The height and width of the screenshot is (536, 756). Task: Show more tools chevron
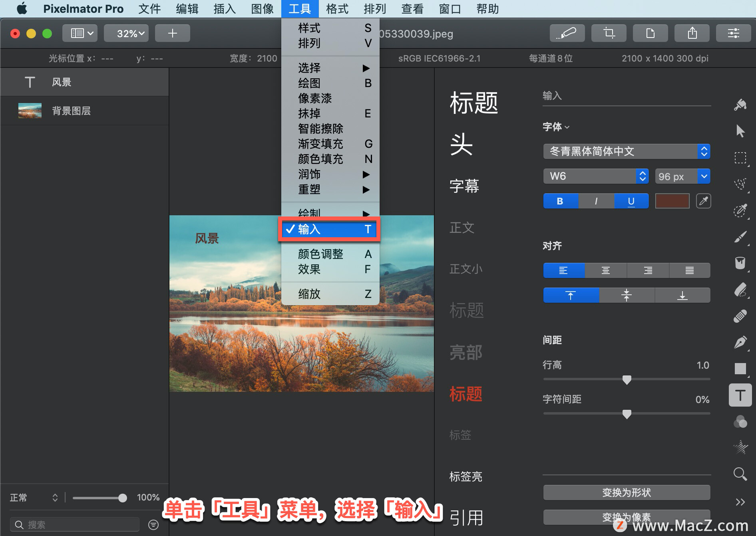click(x=740, y=502)
